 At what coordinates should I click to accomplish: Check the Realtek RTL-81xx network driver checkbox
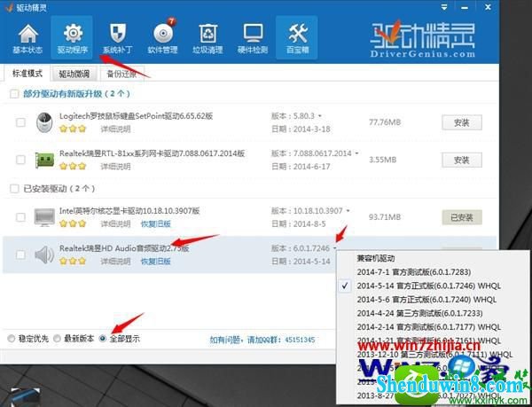(20, 160)
